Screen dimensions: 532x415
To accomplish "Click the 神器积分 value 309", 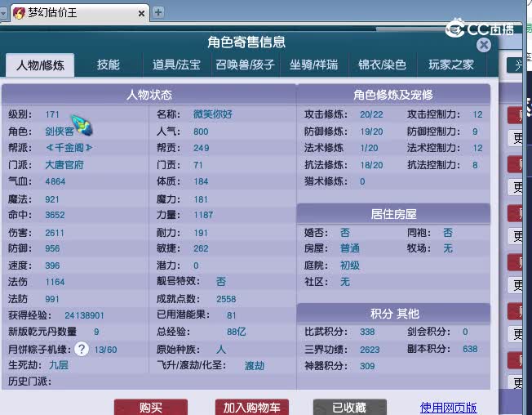I will [x=367, y=366].
